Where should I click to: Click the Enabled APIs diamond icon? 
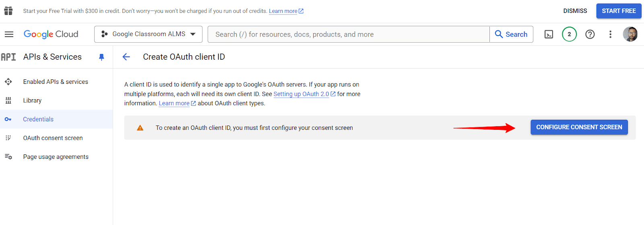(x=8, y=82)
